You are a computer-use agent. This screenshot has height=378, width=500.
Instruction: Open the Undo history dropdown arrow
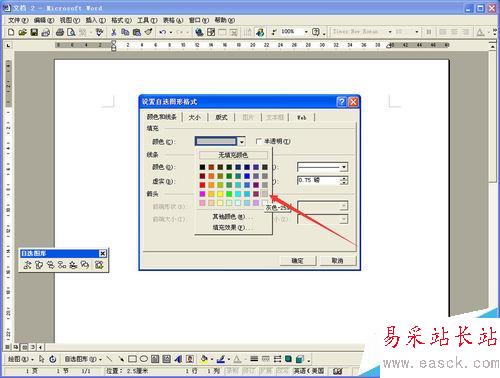(171, 32)
